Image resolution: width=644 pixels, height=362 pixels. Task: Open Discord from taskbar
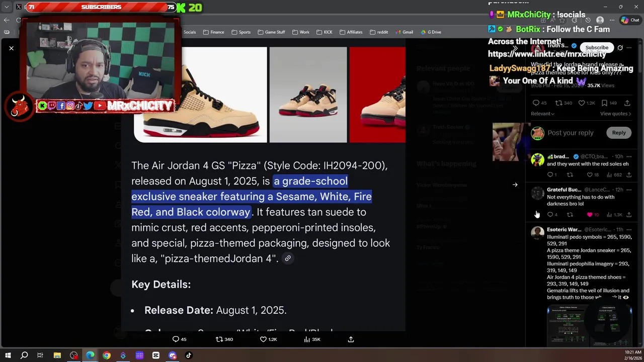173,355
